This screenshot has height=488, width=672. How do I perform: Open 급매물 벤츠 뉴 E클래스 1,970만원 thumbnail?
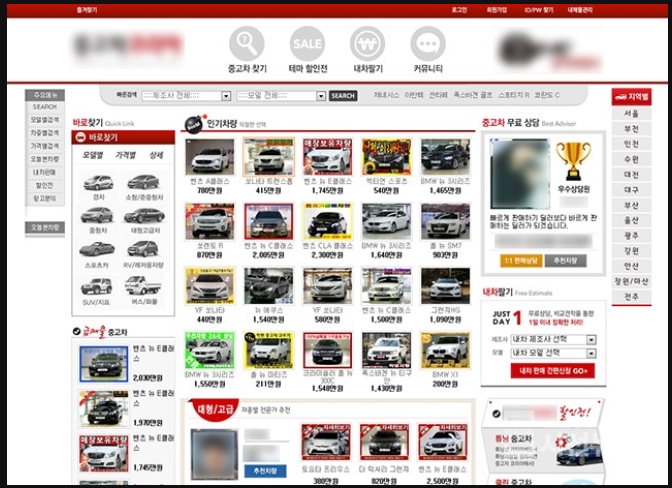coord(103,409)
